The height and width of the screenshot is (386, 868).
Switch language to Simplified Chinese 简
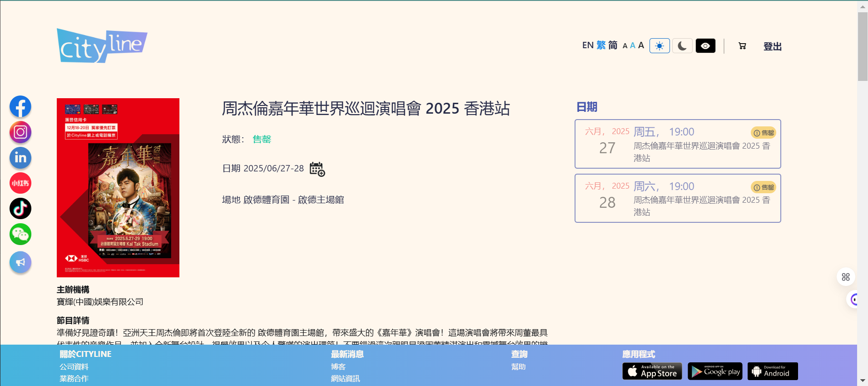[613, 45]
